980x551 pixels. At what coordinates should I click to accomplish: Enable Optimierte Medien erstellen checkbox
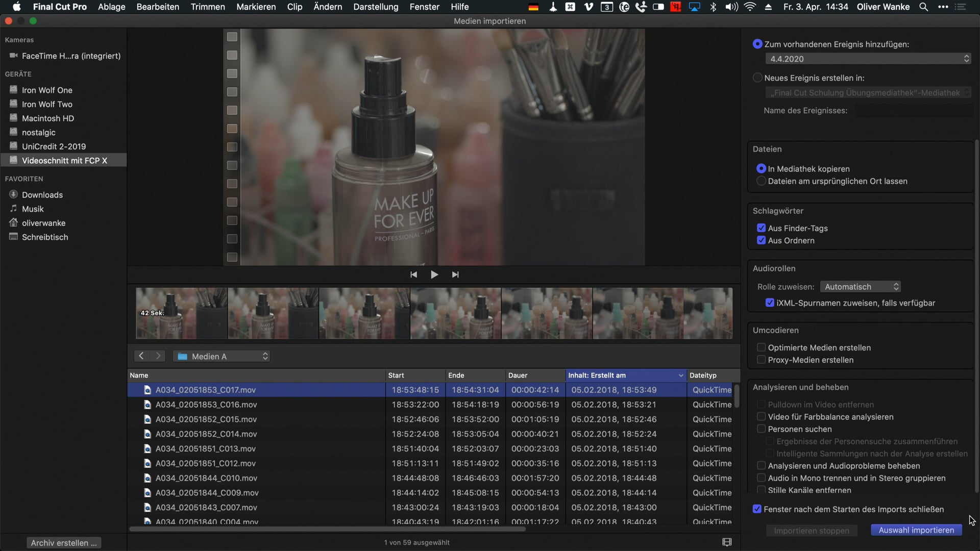761,347
